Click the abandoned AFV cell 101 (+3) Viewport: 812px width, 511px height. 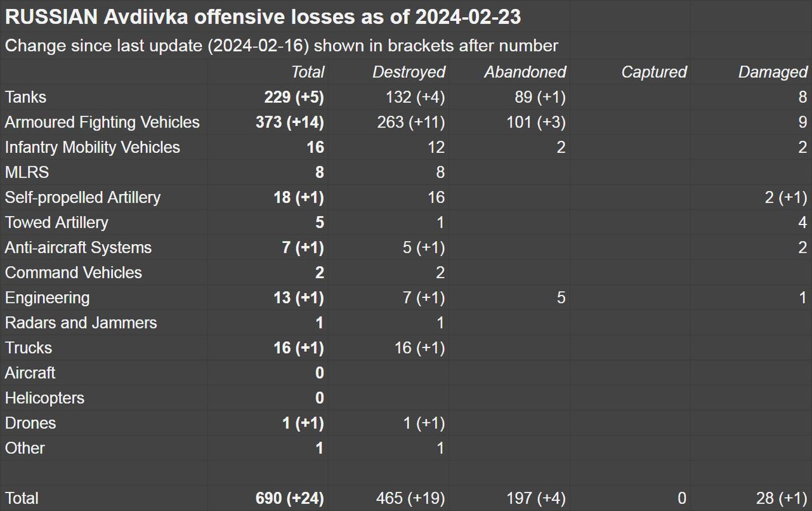pyautogui.click(x=535, y=122)
